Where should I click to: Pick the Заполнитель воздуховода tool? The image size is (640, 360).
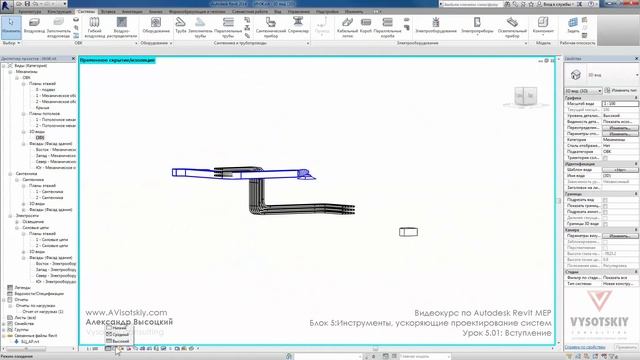pos(58,27)
